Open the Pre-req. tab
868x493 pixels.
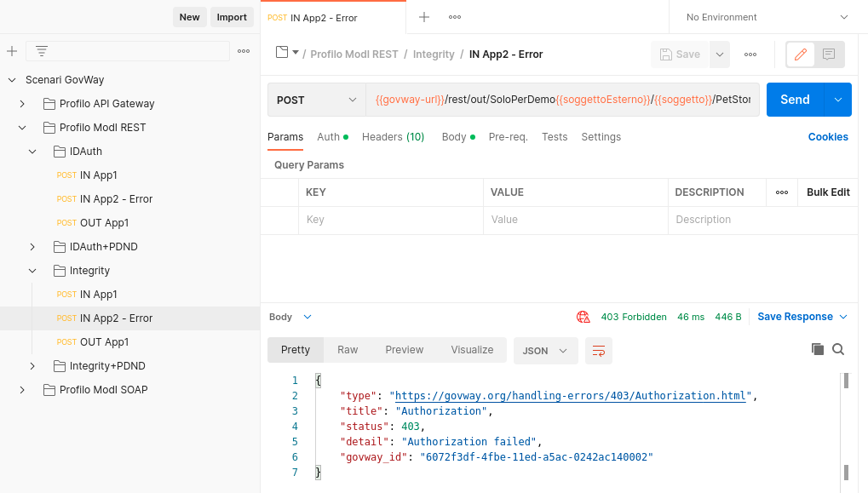coord(509,137)
